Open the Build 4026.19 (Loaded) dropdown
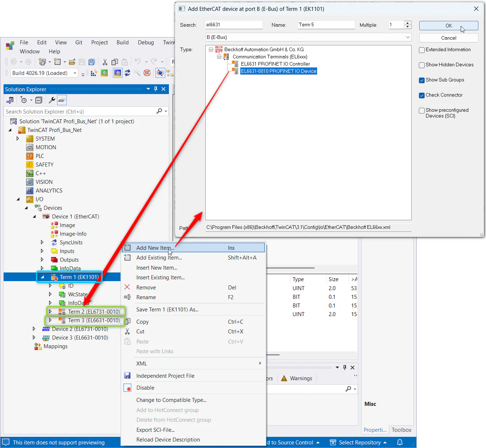The height and width of the screenshot is (448, 486). tap(75, 73)
